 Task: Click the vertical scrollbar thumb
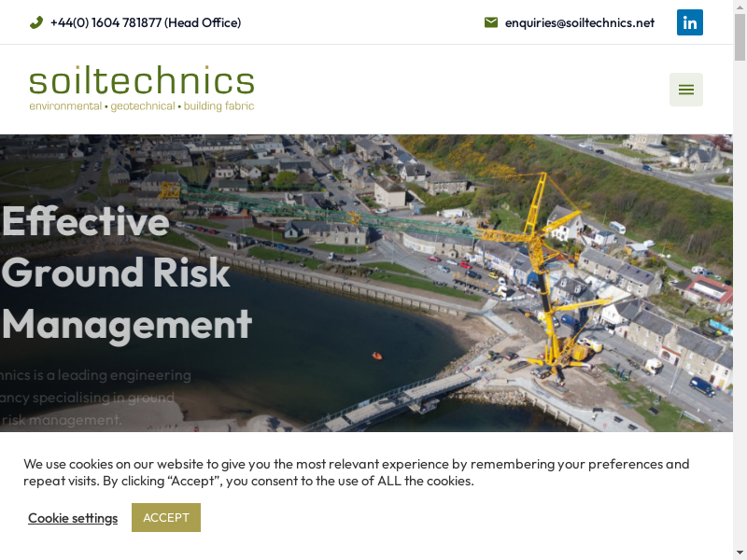[740, 37]
